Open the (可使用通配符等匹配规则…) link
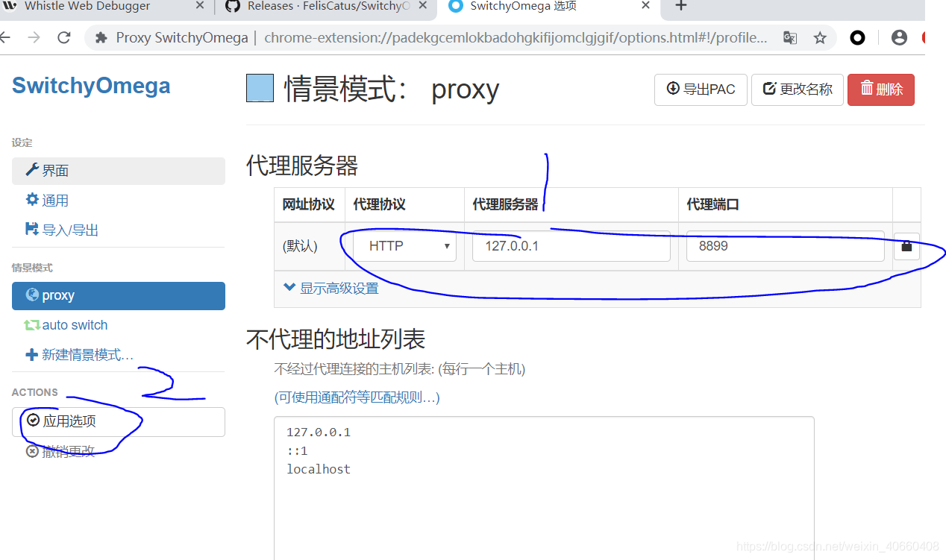Screen dimensions: 946x560 (357, 397)
